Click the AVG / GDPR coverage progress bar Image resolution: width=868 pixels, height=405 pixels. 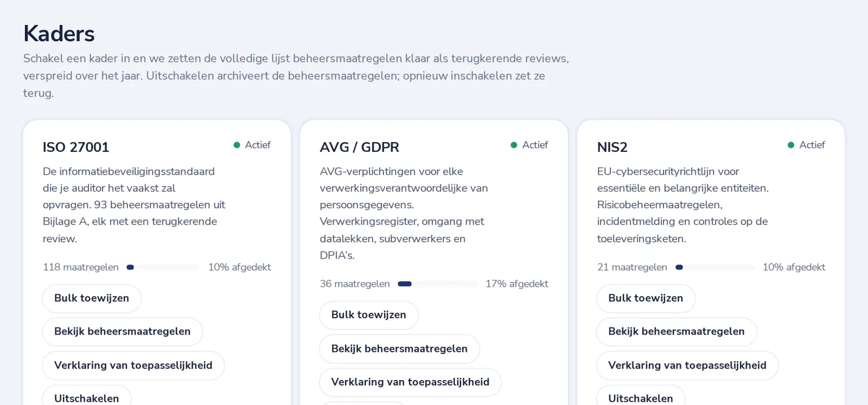click(437, 284)
